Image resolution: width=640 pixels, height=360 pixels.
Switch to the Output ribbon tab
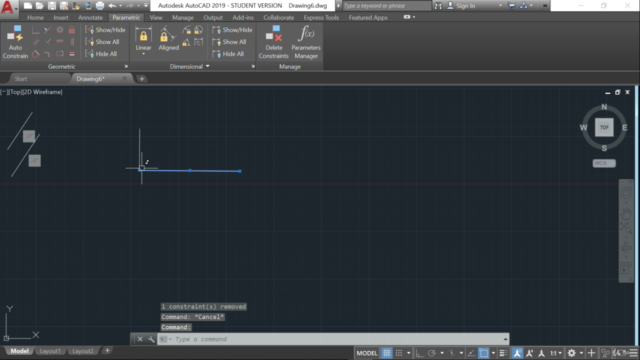(213, 18)
